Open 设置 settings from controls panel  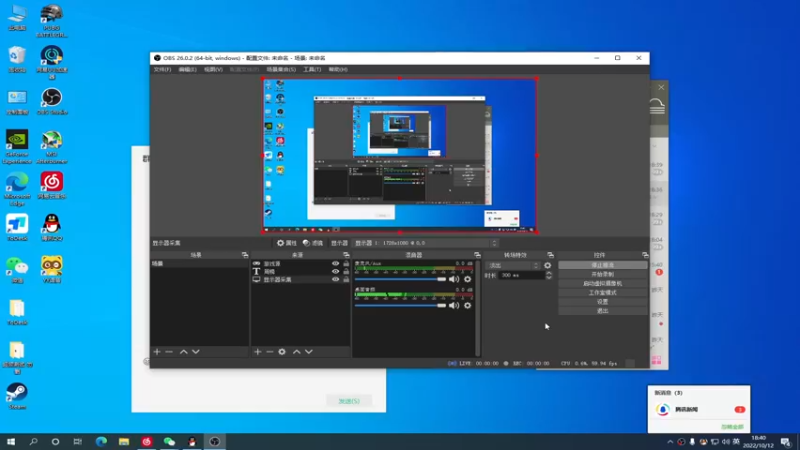603,302
